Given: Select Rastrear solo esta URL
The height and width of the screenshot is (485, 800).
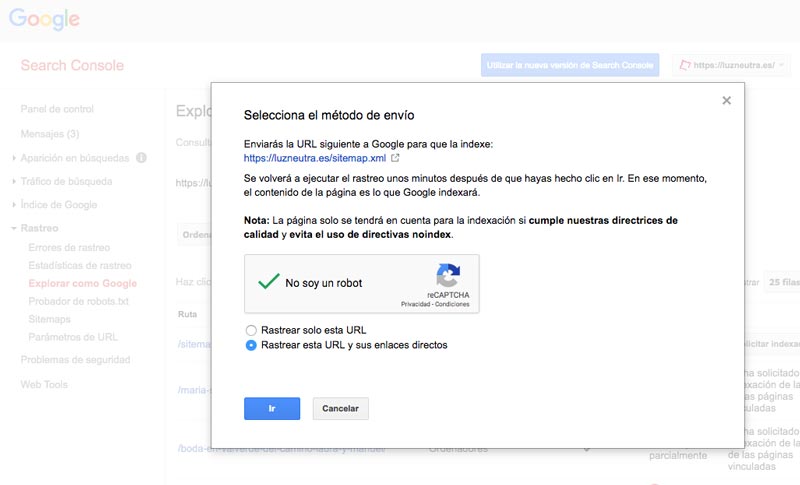Looking at the screenshot, I should (x=251, y=330).
